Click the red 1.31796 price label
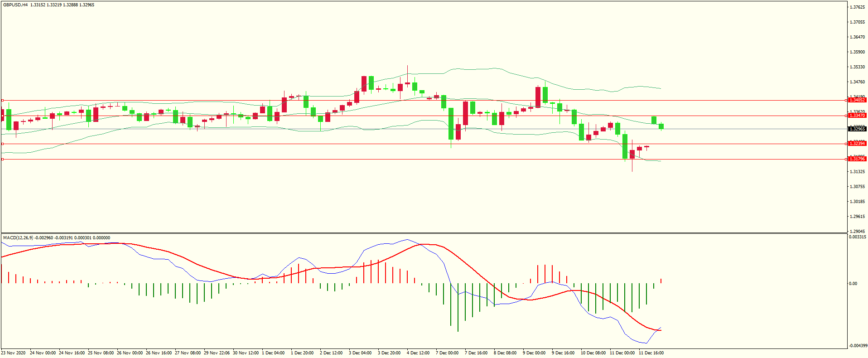This screenshot has height=358, width=868. (x=857, y=159)
